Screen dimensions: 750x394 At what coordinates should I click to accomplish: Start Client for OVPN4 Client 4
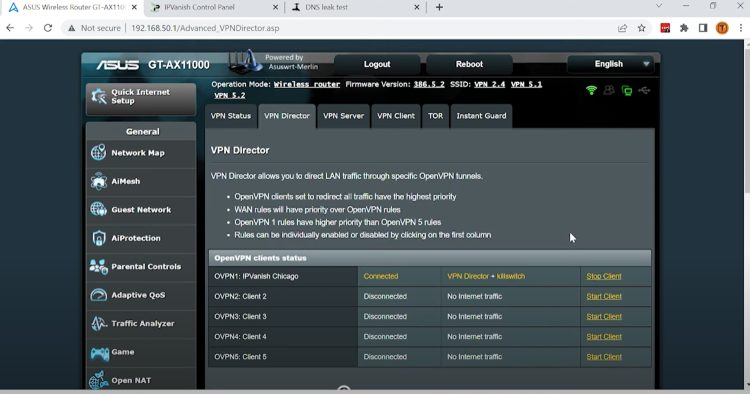click(x=604, y=337)
